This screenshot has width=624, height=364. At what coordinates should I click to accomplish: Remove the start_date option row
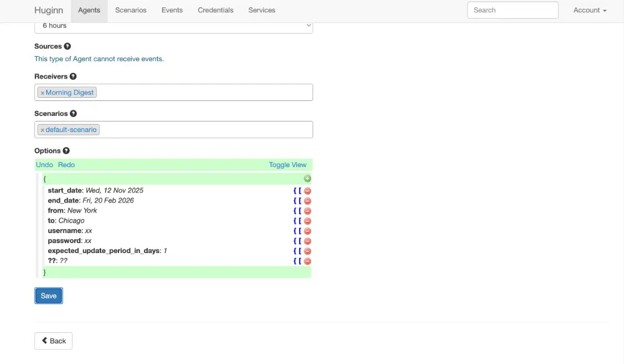point(307,191)
